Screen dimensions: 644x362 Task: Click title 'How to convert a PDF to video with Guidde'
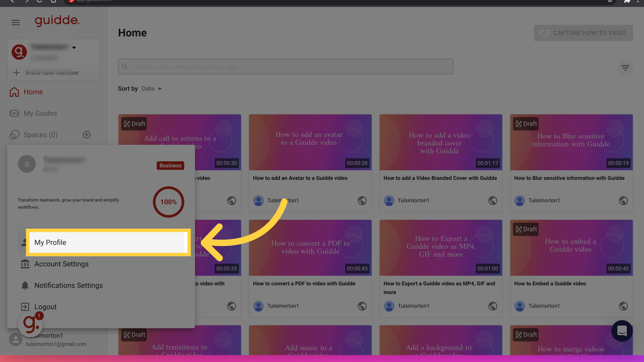pyautogui.click(x=304, y=284)
